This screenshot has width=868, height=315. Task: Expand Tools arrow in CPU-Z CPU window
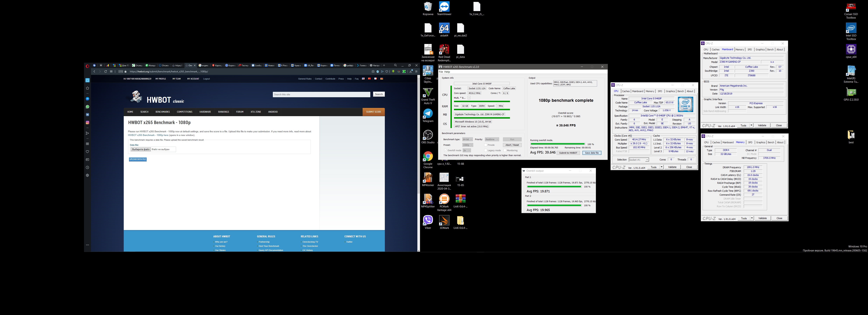point(661,167)
